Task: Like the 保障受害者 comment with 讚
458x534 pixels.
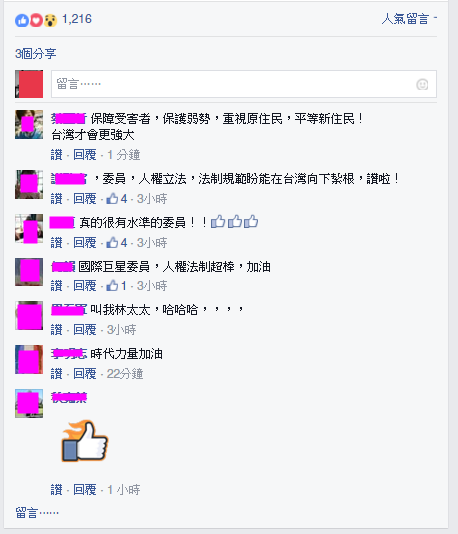Action: tap(57, 155)
